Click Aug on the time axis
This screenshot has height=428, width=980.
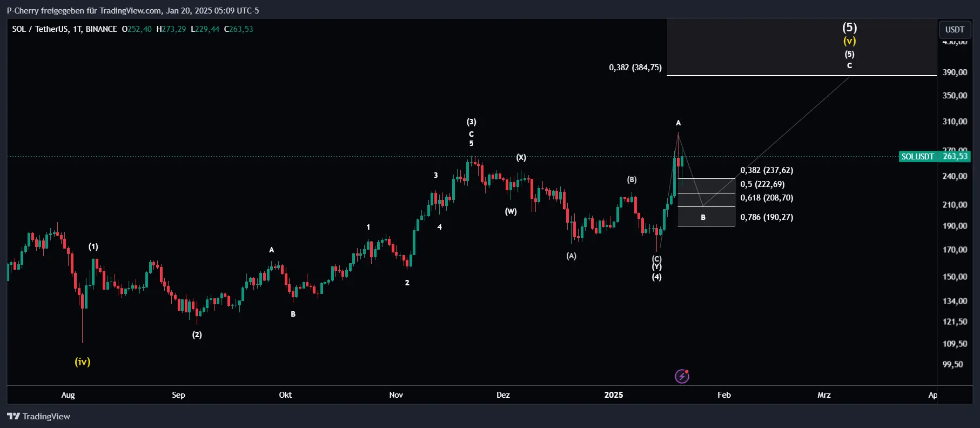pos(68,395)
